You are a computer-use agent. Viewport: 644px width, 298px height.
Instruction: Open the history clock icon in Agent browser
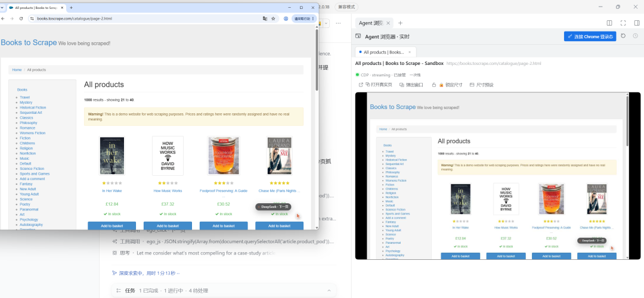(636, 36)
